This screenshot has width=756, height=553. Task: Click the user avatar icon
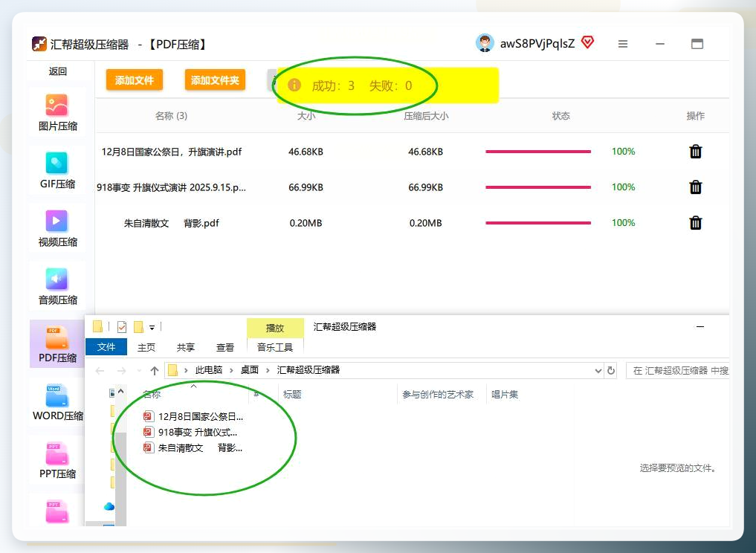click(485, 43)
